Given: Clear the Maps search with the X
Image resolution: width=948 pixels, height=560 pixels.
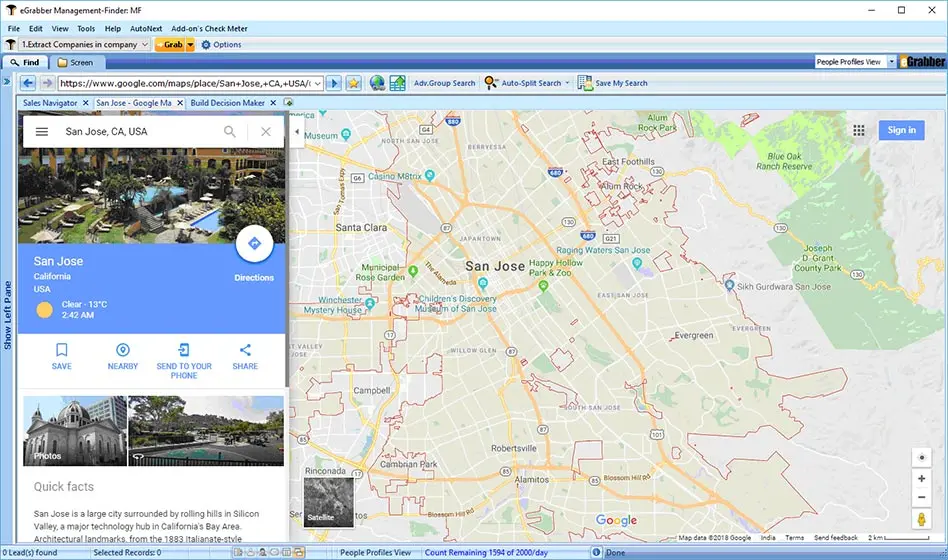Looking at the screenshot, I should point(265,131).
